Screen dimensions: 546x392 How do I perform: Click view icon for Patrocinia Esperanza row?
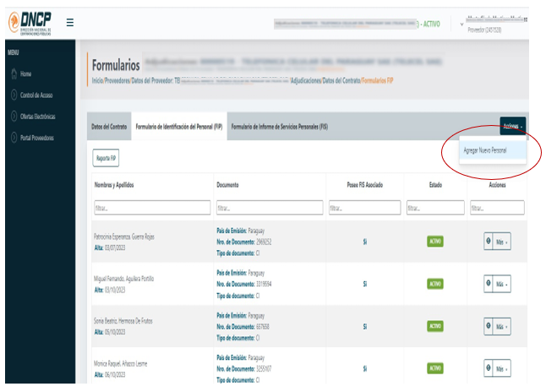489,242
